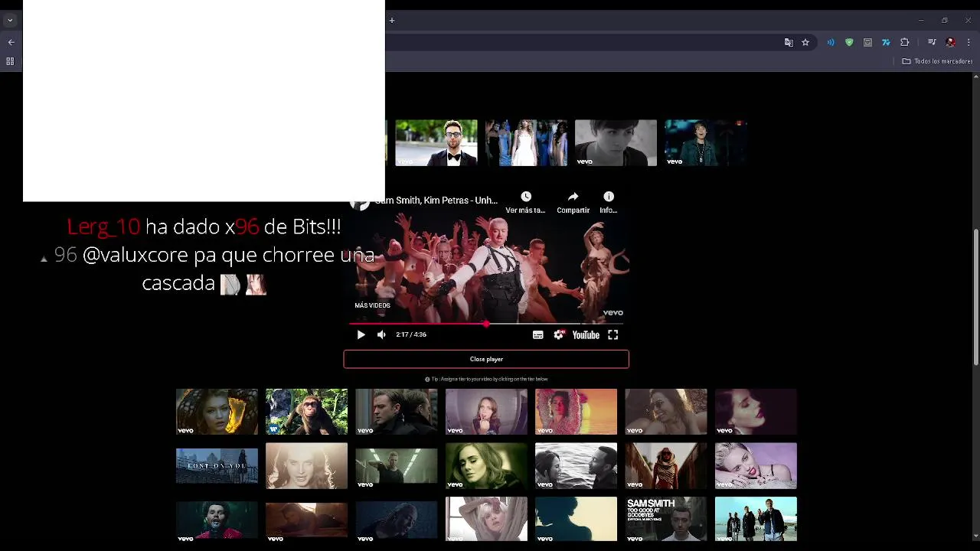The image size is (980, 551).
Task: Select the green-tinted singer portrait thumbnail
Action: (x=486, y=466)
